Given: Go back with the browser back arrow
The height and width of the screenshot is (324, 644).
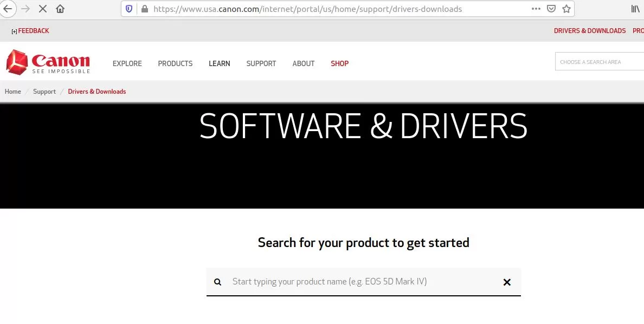Looking at the screenshot, I should tap(8, 9).
